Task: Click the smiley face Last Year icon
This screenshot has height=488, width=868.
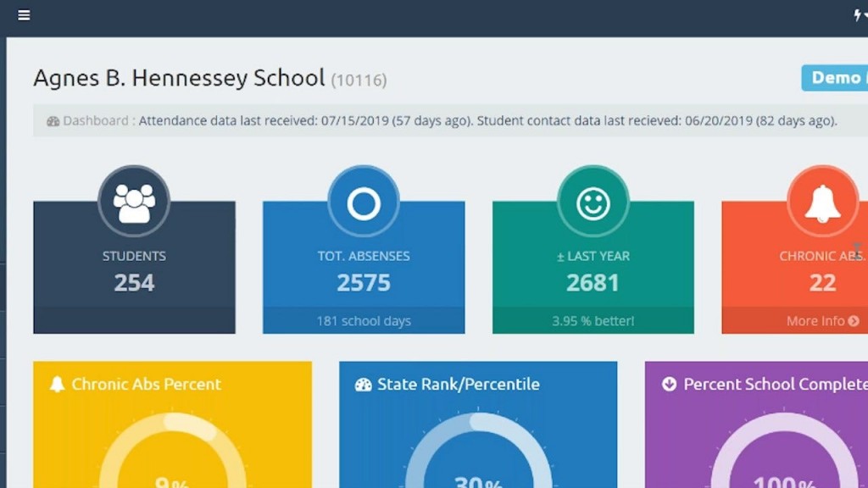Action: [x=593, y=202]
